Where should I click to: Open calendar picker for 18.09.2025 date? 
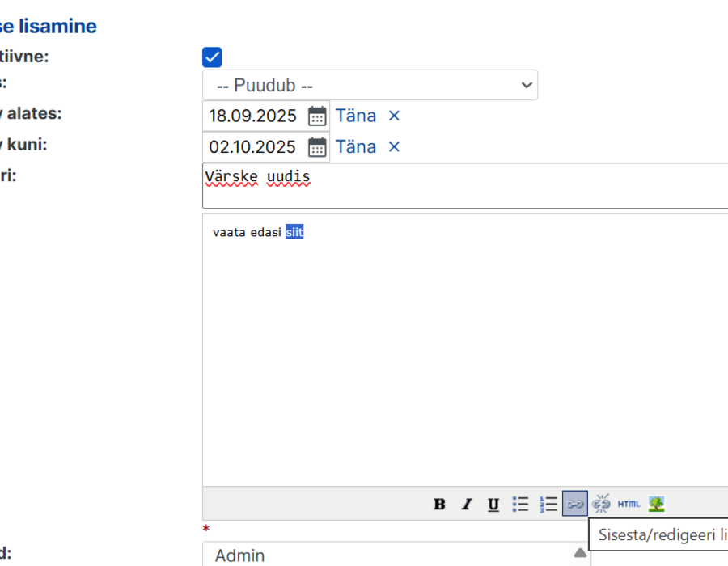click(317, 116)
